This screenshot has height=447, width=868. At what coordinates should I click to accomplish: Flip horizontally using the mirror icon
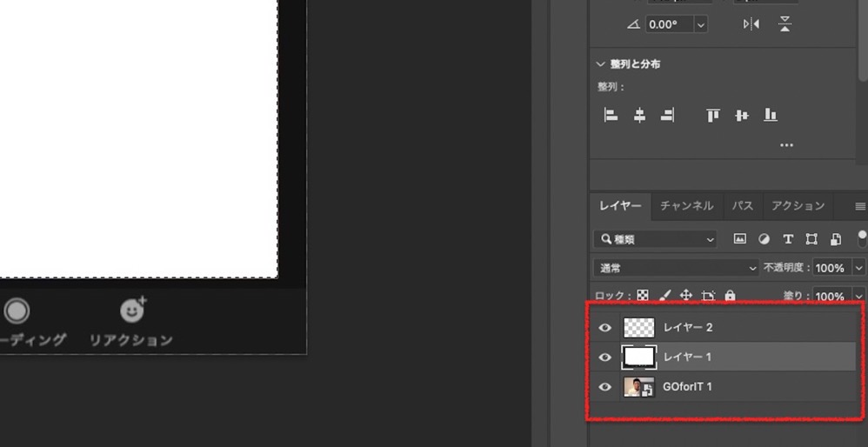(x=751, y=24)
